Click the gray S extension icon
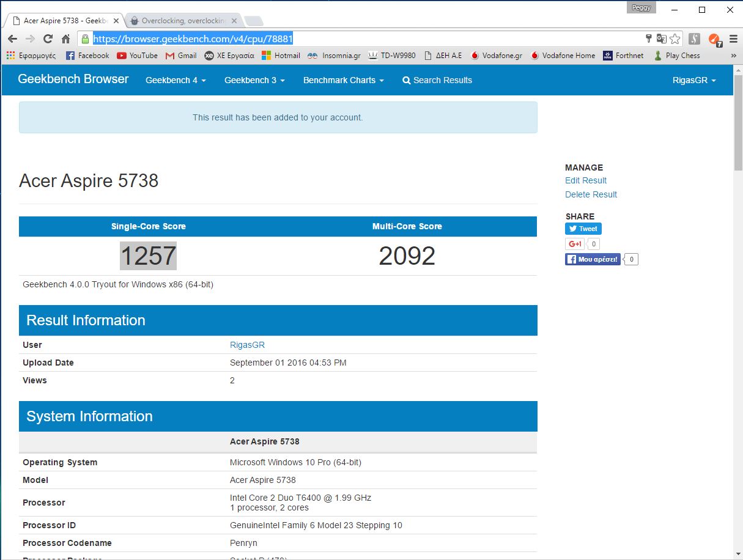This screenshot has width=743, height=560. click(694, 39)
